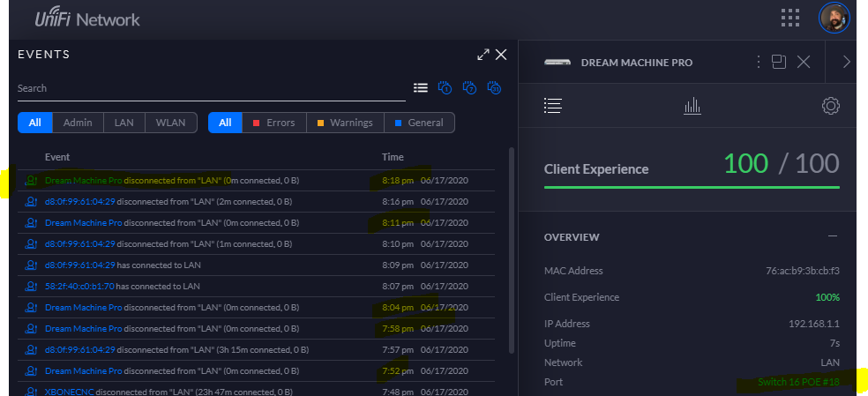Open d8:0f:99:61:04:29 link in 8:09 pm event
868x396 pixels.
79,265
